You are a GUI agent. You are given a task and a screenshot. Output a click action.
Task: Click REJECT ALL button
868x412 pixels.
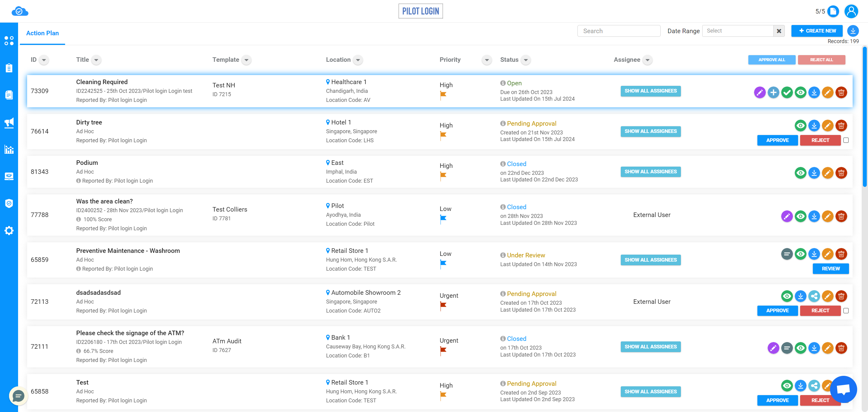[821, 60]
